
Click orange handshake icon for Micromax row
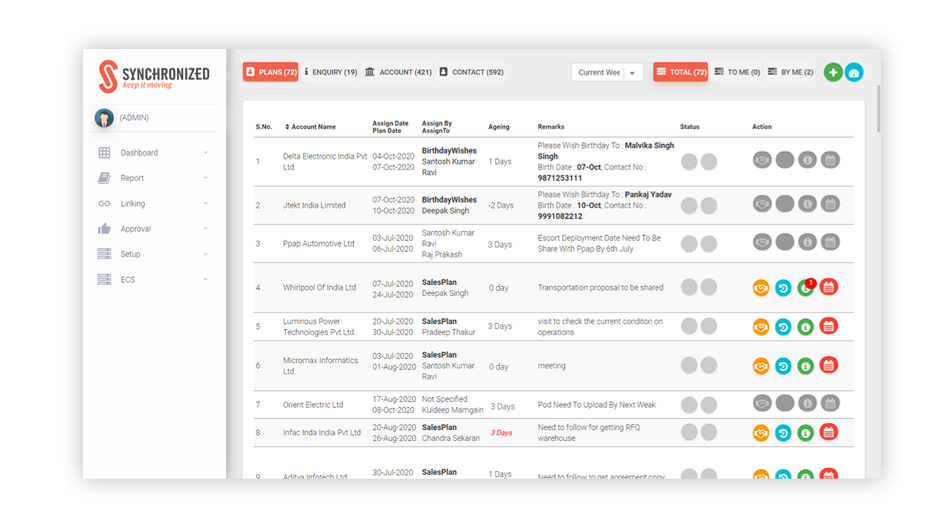761,366
